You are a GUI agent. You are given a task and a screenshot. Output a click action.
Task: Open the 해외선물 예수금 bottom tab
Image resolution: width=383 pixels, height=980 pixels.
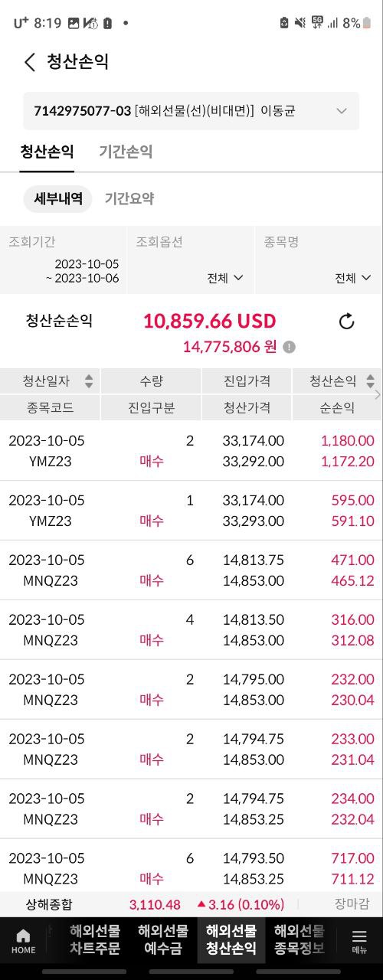click(x=163, y=940)
